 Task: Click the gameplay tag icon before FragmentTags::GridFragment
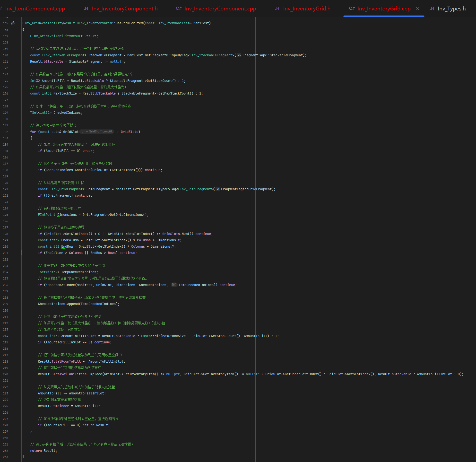[x=218, y=189]
